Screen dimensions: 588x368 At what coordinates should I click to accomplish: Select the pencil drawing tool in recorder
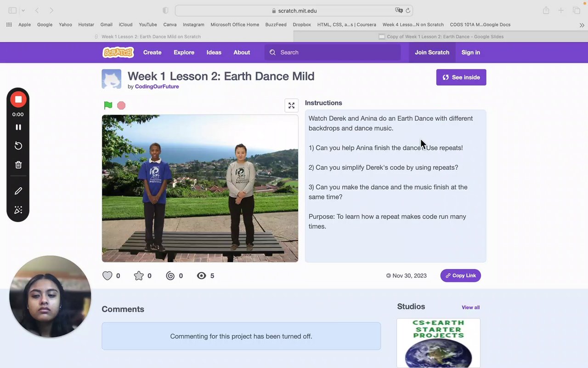pyautogui.click(x=18, y=191)
